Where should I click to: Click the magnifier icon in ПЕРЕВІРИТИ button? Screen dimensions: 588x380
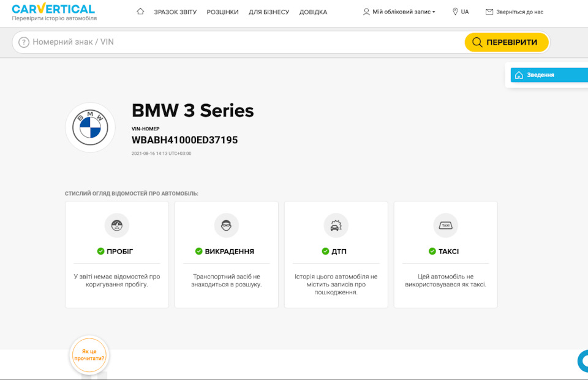click(x=477, y=42)
